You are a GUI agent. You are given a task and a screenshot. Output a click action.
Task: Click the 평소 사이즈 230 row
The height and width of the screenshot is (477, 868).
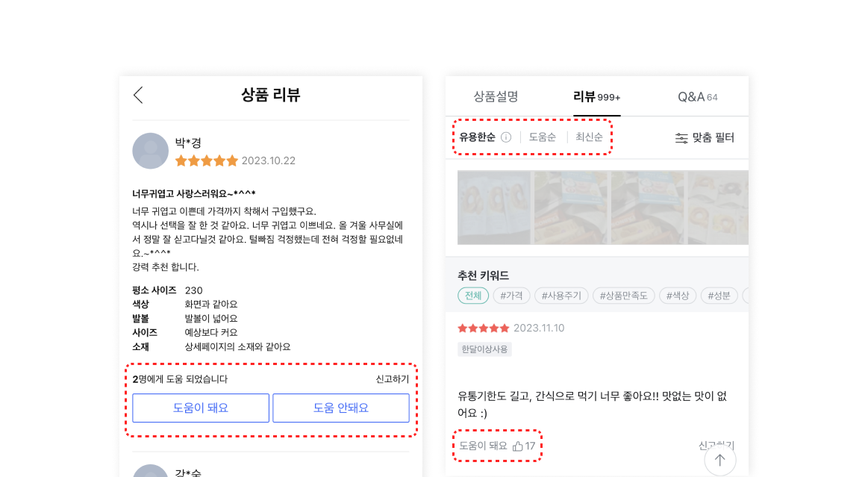[x=168, y=290]
